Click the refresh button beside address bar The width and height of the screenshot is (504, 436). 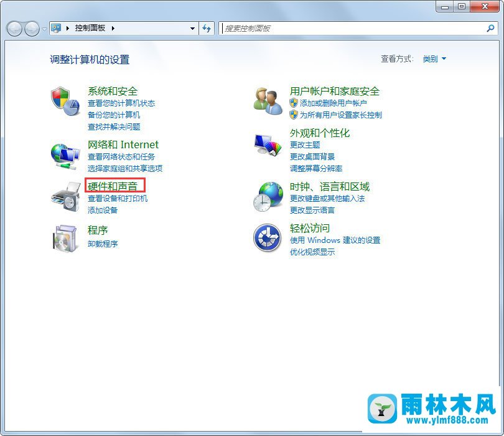point(207,28)
